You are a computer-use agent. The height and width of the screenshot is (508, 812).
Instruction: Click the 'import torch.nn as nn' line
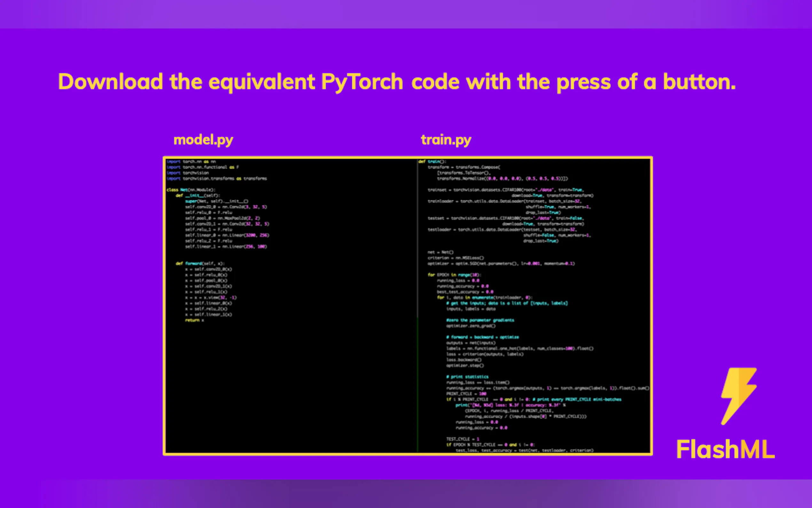pos(191,162)
